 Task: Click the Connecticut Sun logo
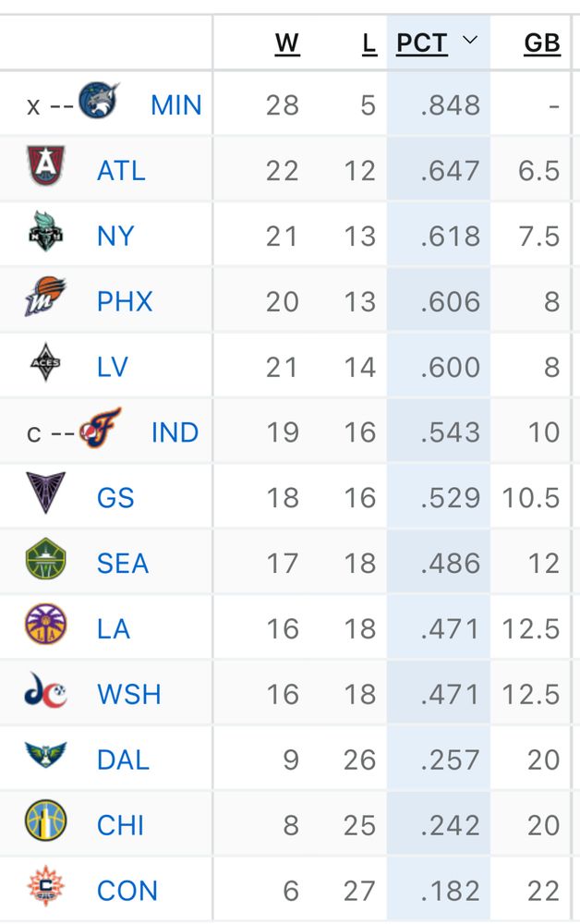tap(46, 886)
